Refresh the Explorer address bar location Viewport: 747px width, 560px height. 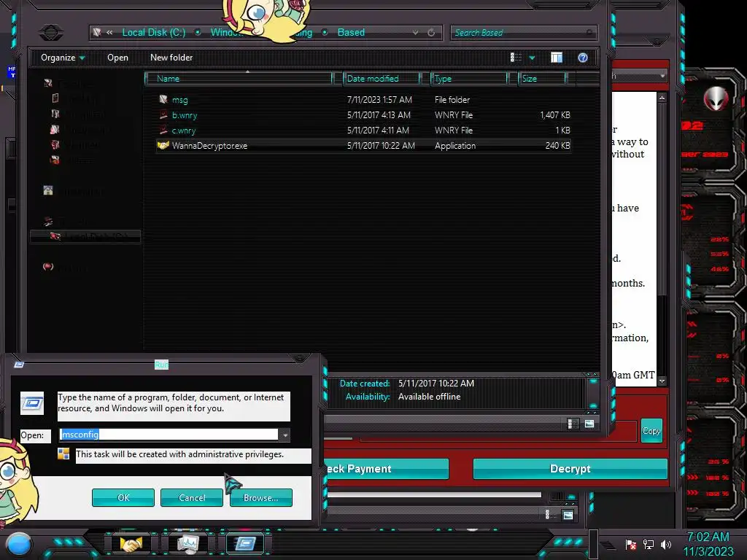pos(431,32)
